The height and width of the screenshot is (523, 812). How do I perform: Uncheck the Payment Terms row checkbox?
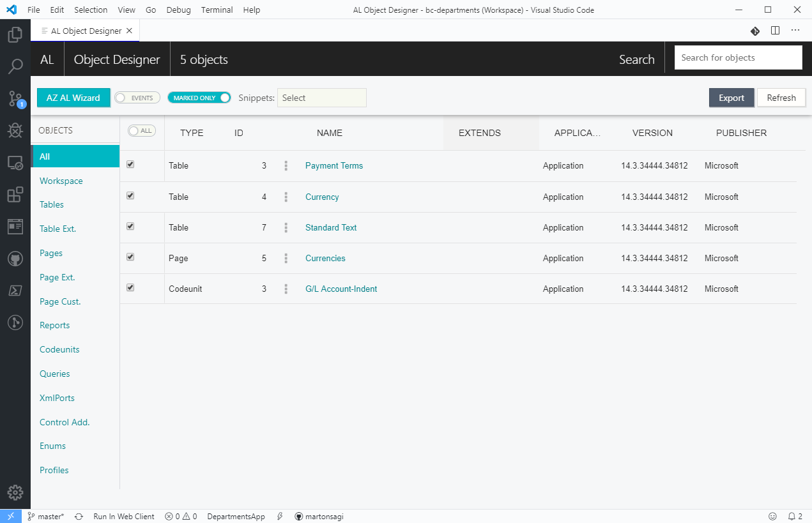130,165
